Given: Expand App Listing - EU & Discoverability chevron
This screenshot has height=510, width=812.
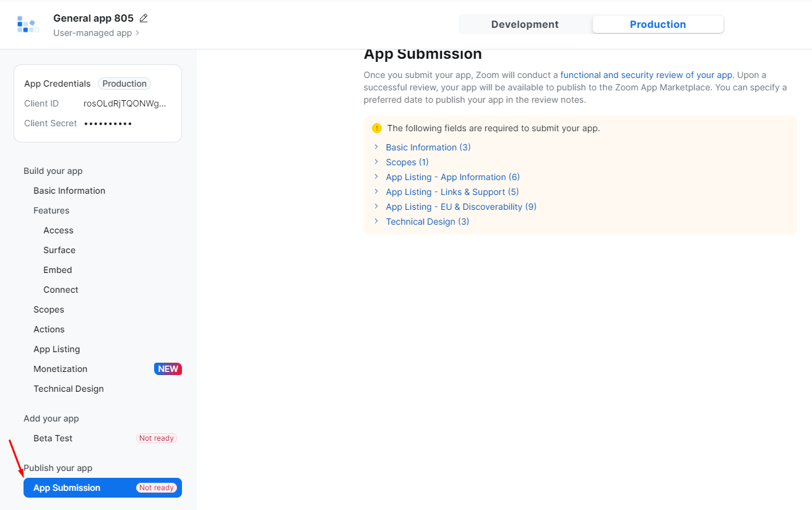Looking at the screenshot, I should (376, 207).
